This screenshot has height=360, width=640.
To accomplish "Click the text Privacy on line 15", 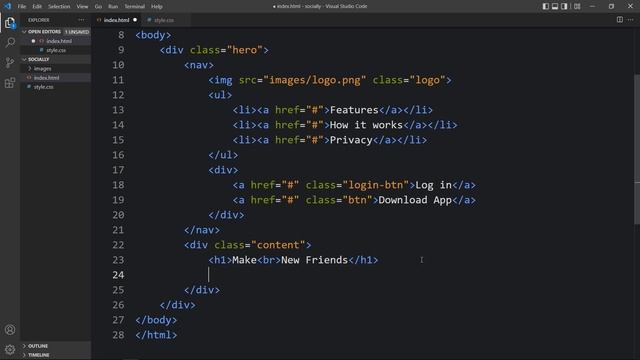I will [351, 140].
